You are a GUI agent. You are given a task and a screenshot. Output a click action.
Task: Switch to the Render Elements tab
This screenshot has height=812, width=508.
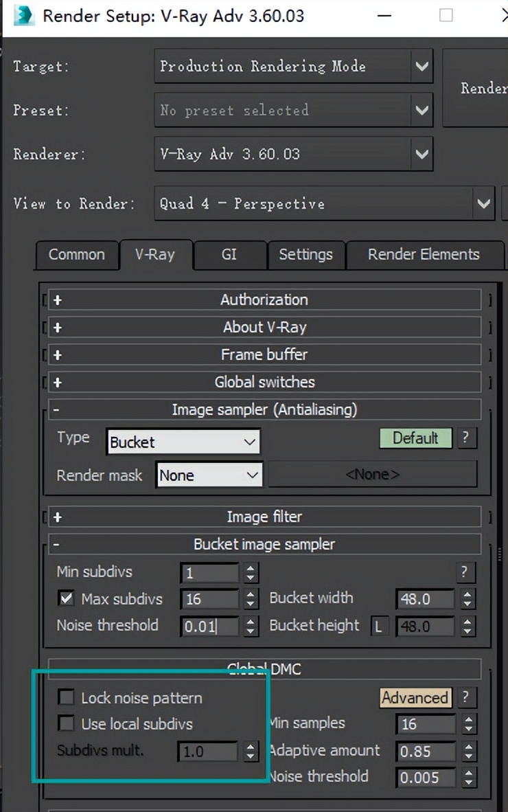pyautogui.click(x=424, y=255)
